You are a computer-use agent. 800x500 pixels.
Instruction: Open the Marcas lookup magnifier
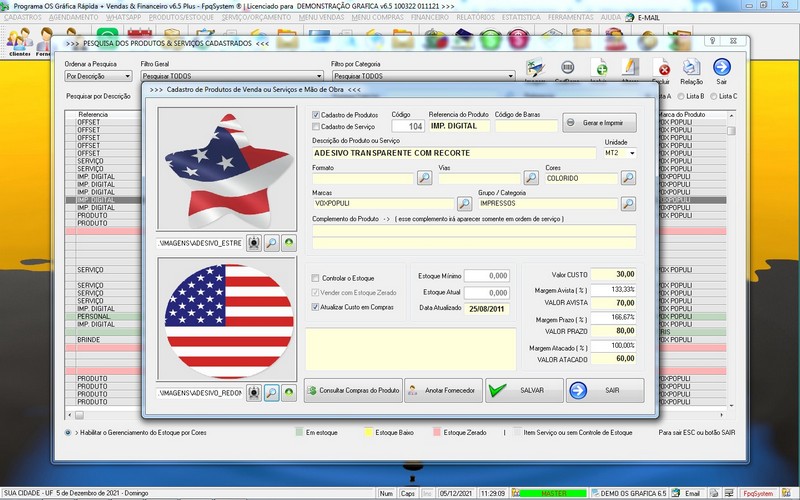point(464,204)
